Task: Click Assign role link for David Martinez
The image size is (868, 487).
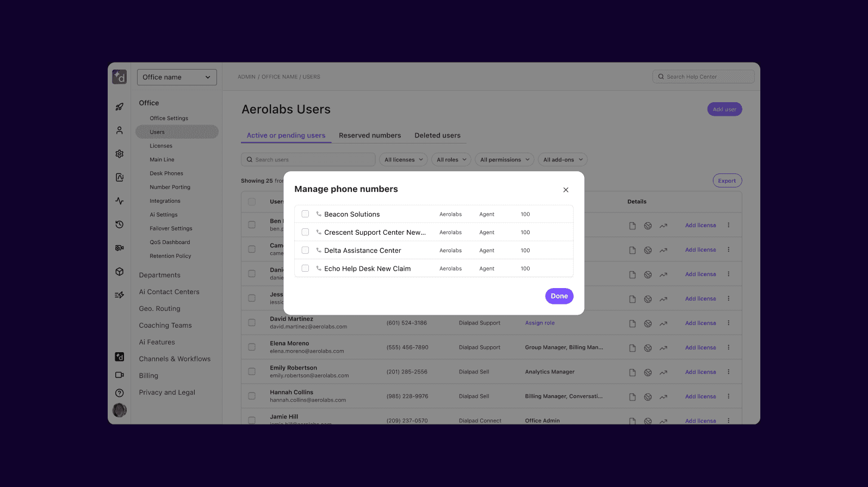Action: tap(540, 323)
